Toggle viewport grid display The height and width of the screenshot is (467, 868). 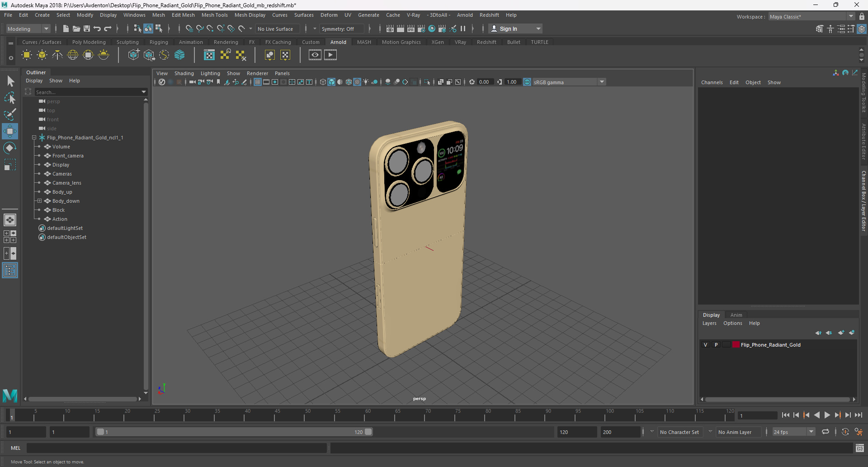[258, 82]
